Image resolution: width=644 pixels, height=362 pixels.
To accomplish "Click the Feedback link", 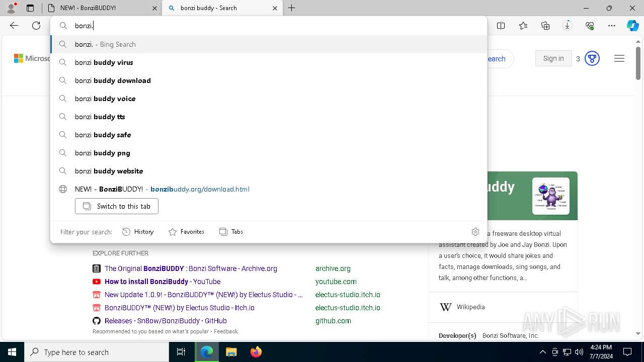I will [226, 331].
